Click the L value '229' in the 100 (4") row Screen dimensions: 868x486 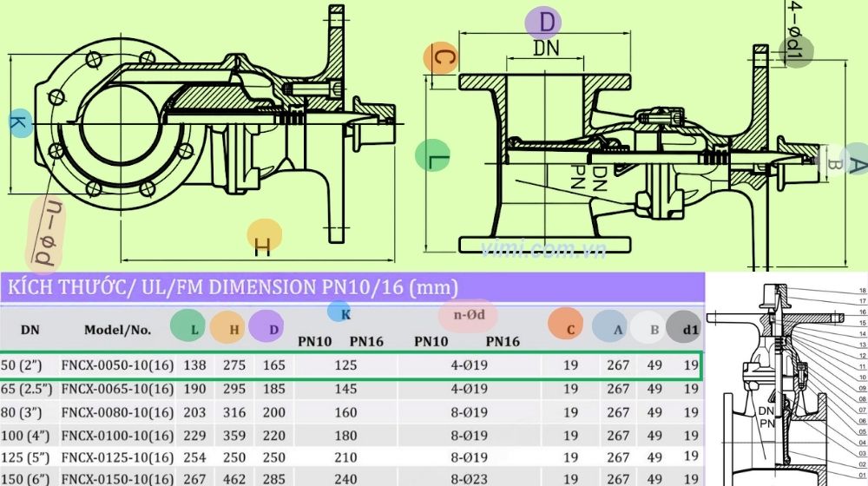194,437
